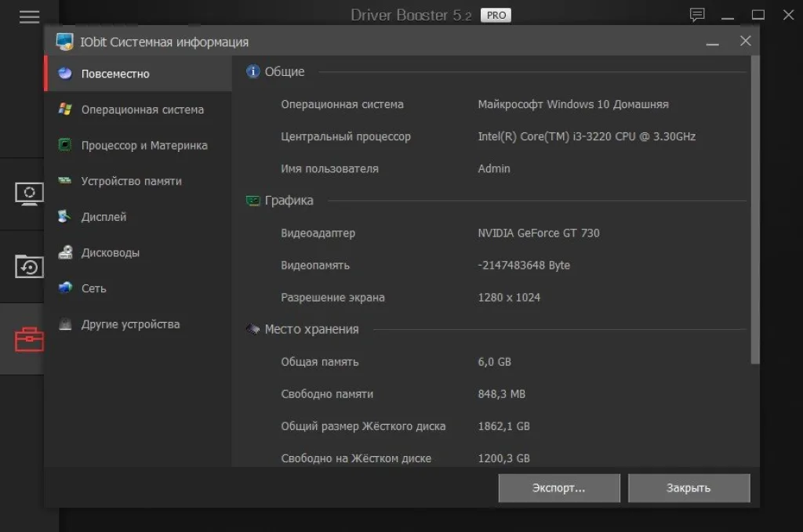
Task: Click the 848,3 MB free memory value
Action: [501, 394]
